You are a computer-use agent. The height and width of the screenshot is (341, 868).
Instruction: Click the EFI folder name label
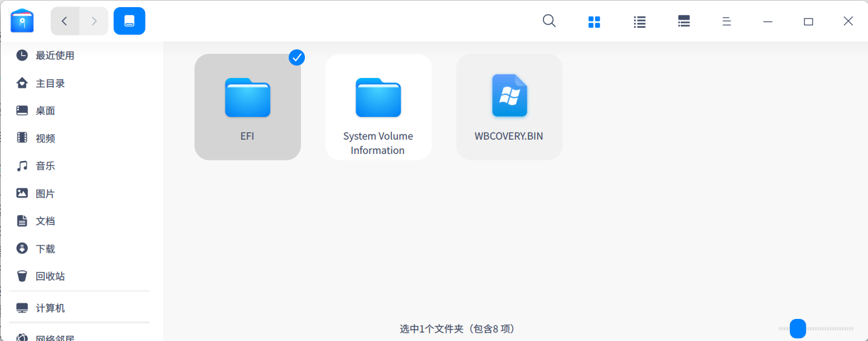coord(247,136)
